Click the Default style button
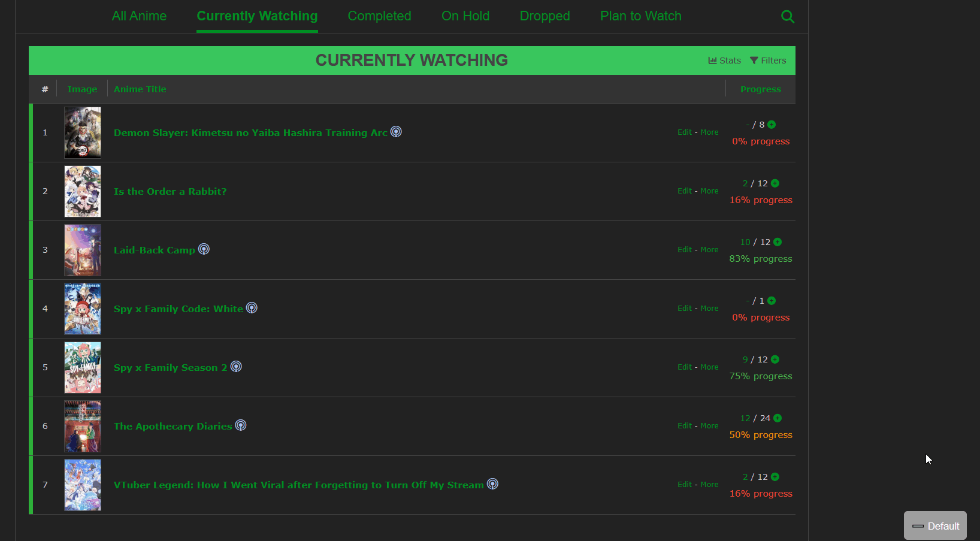 tap(935, 526)
